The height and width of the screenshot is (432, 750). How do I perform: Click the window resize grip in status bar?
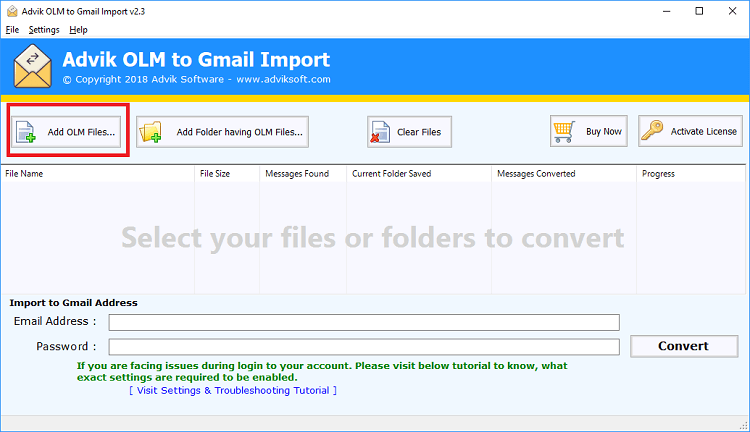743,425
